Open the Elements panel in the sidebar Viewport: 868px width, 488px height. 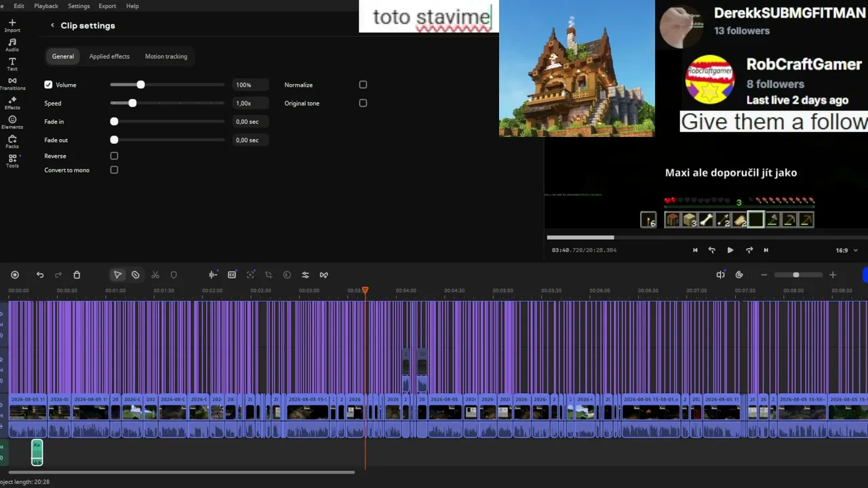click(12, 123)
